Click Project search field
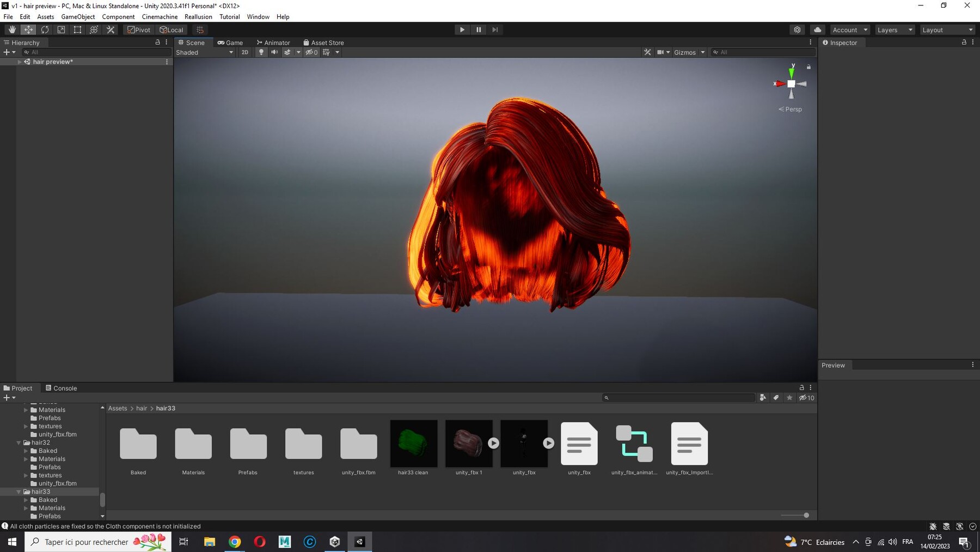The width and height of the screenshot is (980, 552). coord(679,398)
